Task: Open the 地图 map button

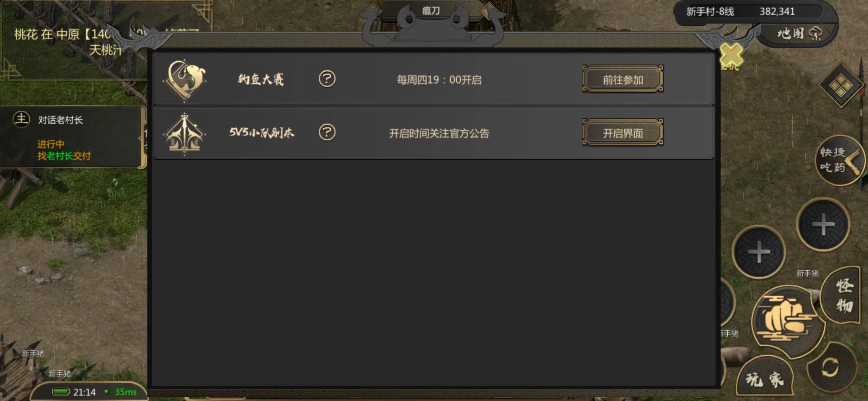Action: click(799, 34)
